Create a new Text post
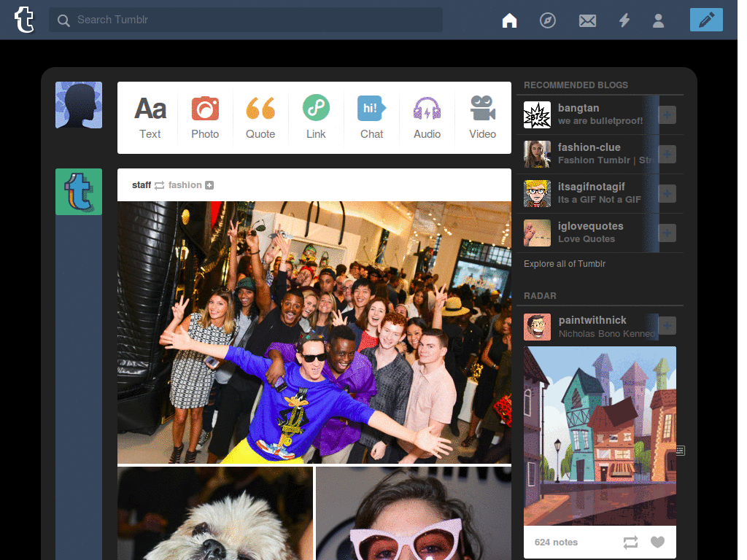The image size is (747, 560). click(x=150, y=117)
